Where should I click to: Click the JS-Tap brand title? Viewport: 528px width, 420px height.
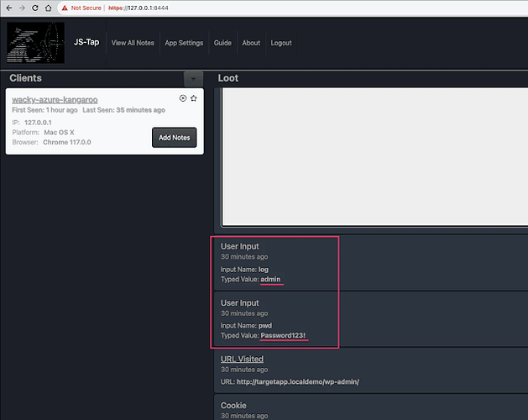(x=86, y=42)
